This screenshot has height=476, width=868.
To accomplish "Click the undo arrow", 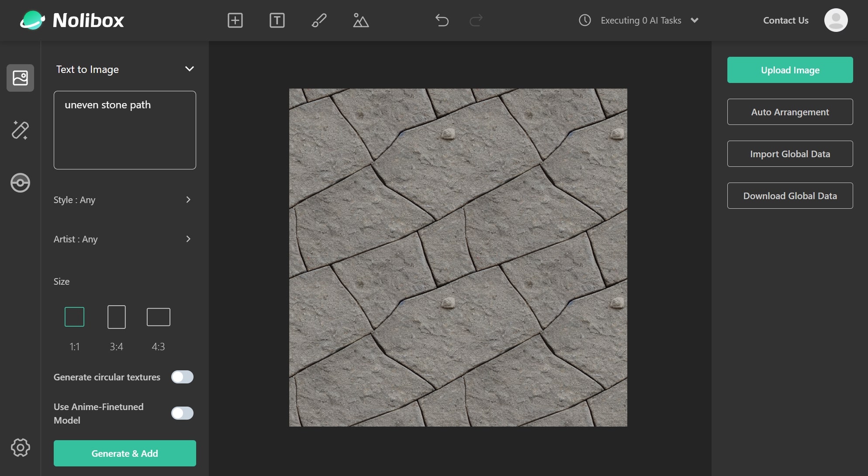I will pos(442,21).
